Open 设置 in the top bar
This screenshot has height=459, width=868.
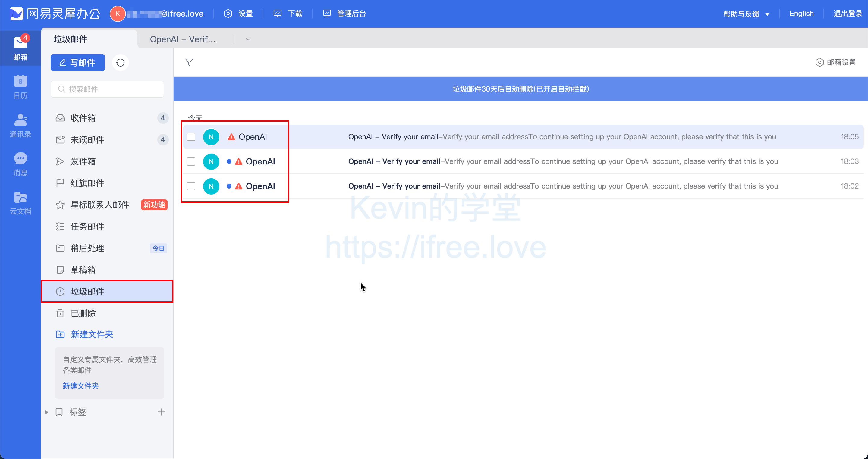coord(238,14)
